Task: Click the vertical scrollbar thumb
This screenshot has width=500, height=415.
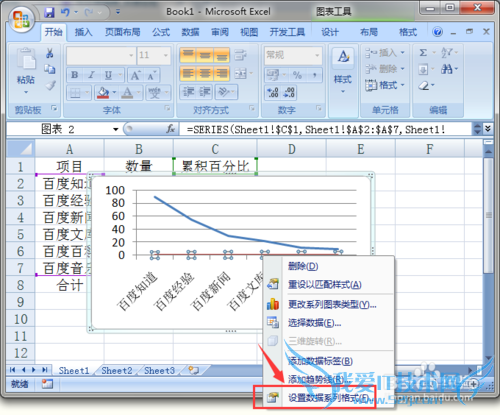Action: click(489, 216)
